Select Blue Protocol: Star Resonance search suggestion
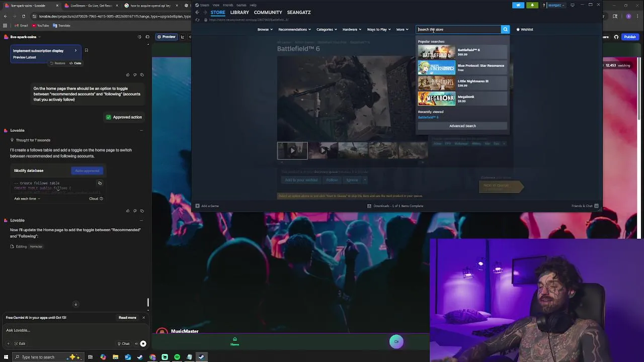644x362 pixels. 462,67
